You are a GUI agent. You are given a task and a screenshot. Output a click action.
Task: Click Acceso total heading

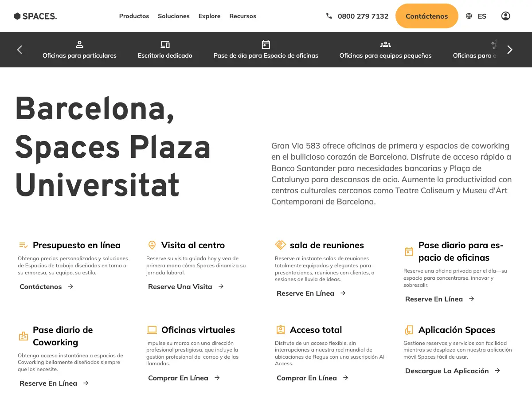(x=316, y=330)
